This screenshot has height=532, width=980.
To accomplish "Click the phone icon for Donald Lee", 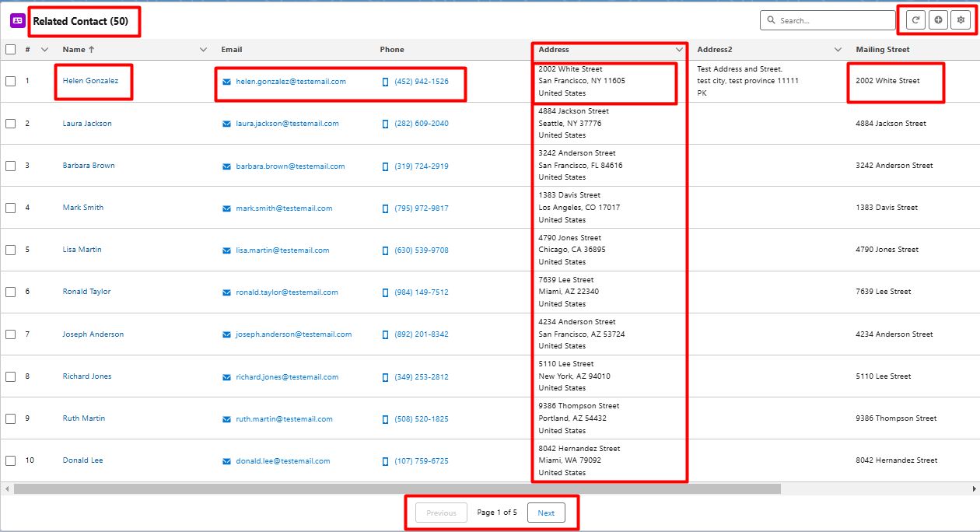I will [x=385, y=461].
